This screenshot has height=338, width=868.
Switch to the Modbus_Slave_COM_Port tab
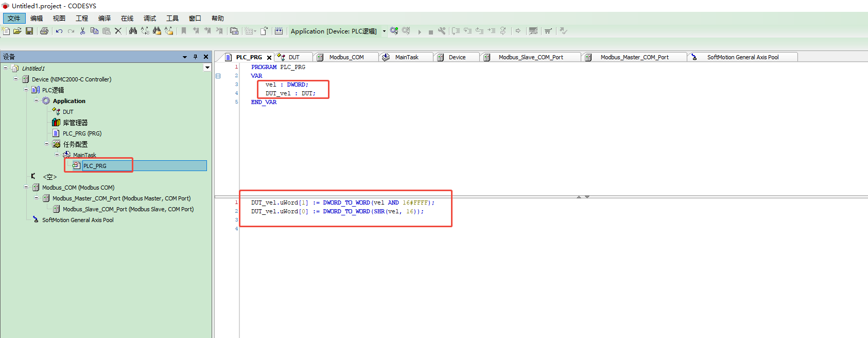[x=530, y=57]
